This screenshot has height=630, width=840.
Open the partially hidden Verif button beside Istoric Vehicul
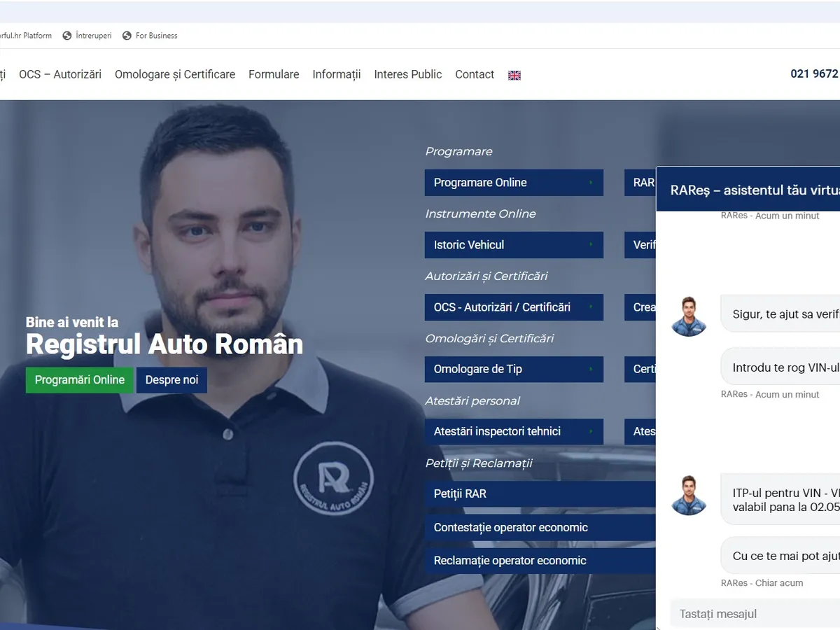[640, 245]
